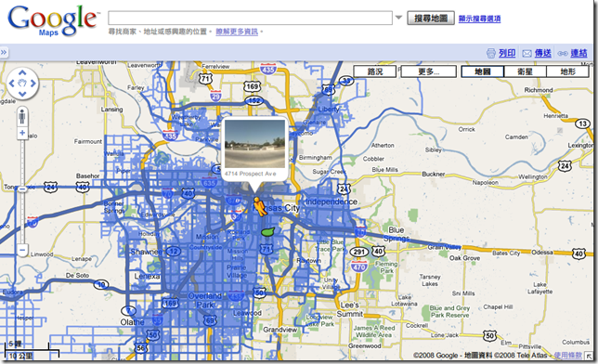Pan the map up with arrow
The image size is (598, 364).
pyautogui.click(x=22, y=72)
